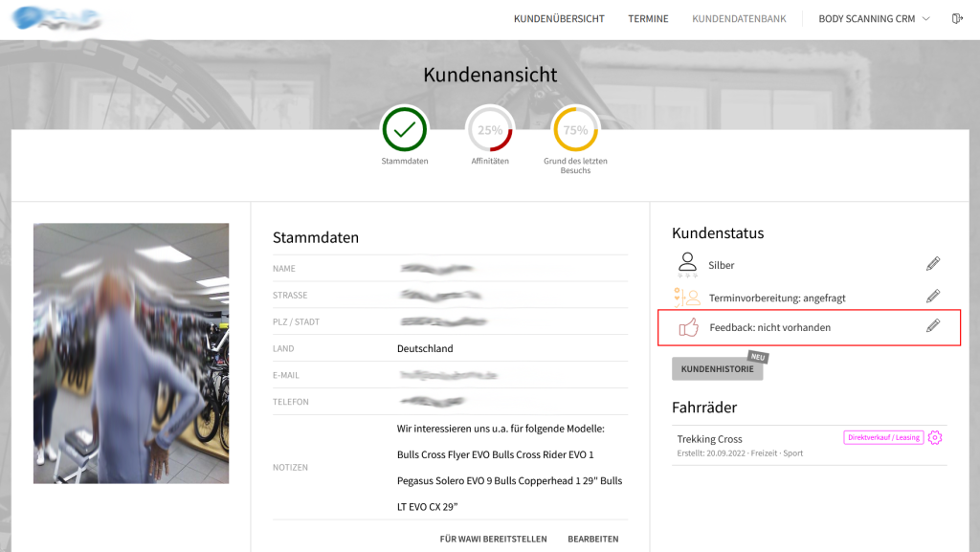Click the customer photo thumbnail

131,353
